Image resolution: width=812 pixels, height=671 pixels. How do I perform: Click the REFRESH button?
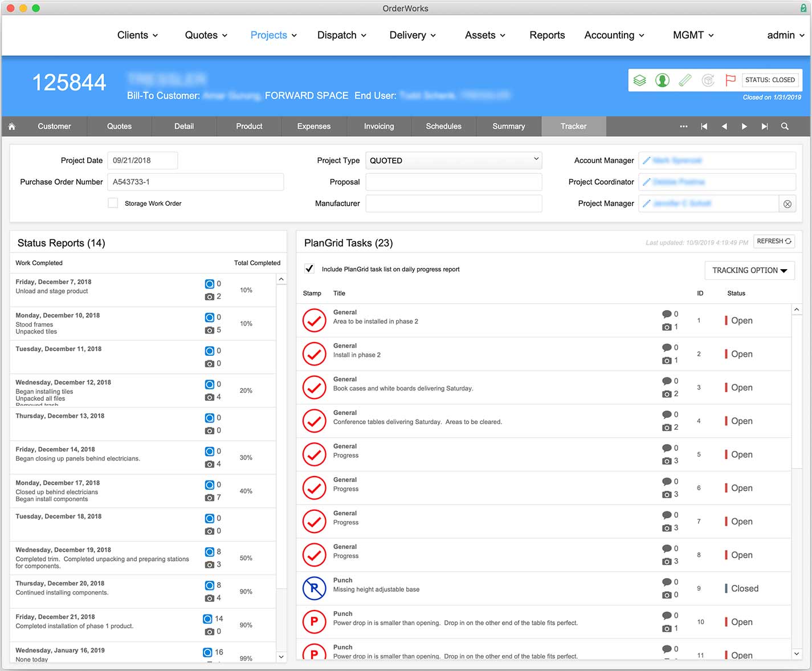pos(774,242)
